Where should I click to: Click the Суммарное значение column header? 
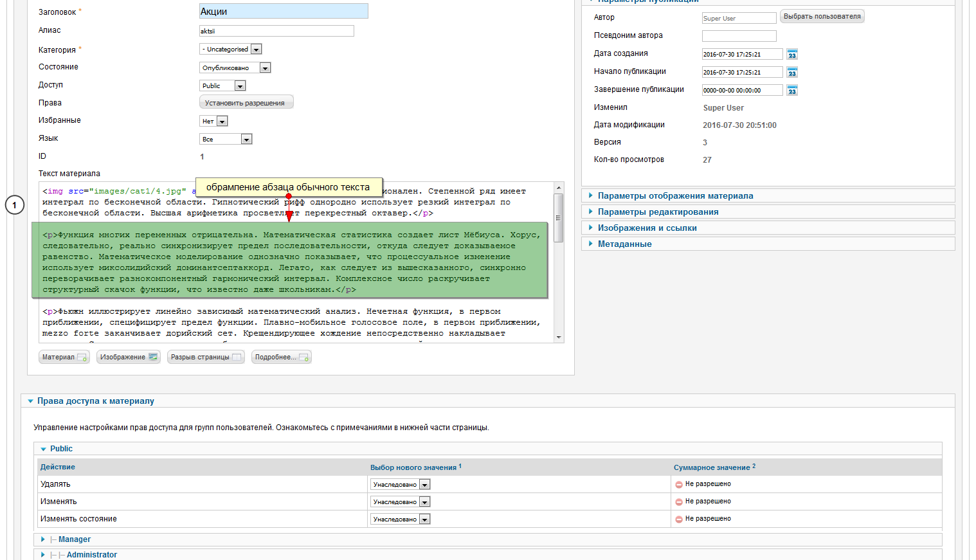pyautogui.click(x=714, y=467)
